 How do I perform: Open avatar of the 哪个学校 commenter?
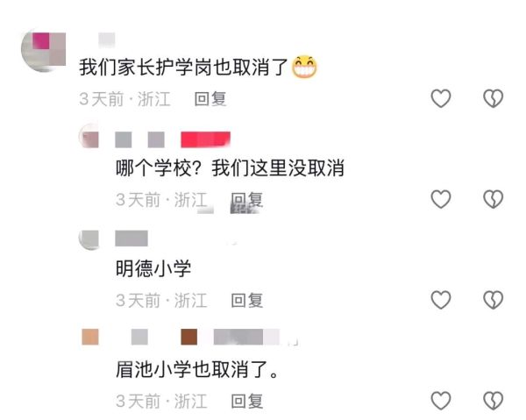[89, 138]
